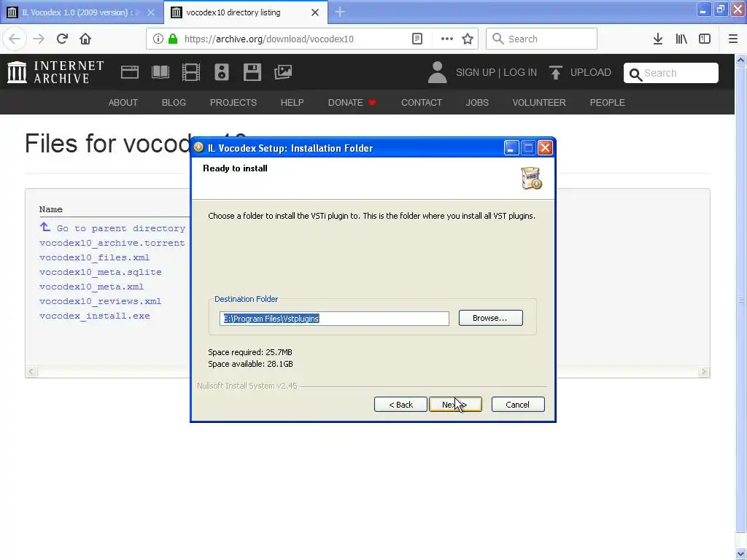Open the PROJECTS menu item
The width and height of the screenshot is (747, 560).
click(233, 102)
